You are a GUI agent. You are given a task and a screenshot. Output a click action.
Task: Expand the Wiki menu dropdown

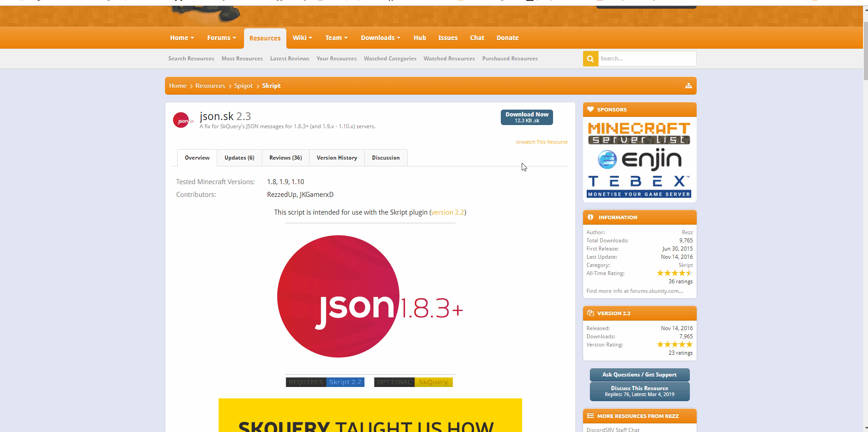coord(302,38)
